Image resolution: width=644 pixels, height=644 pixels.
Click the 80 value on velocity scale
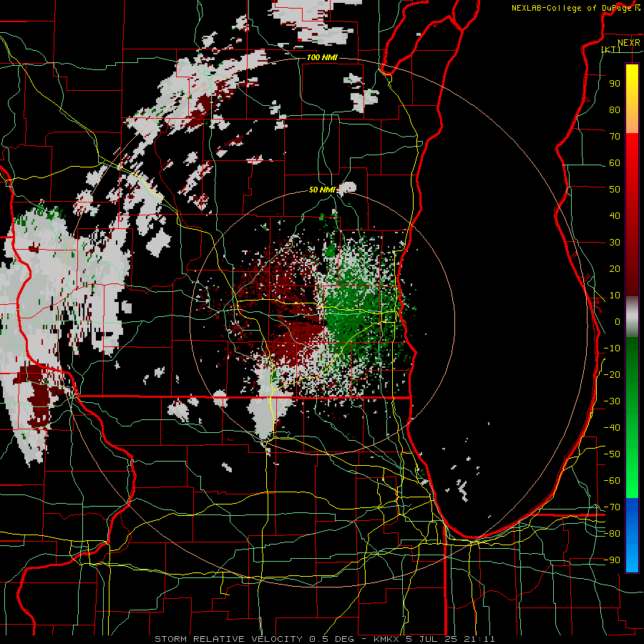coord(615,109)
